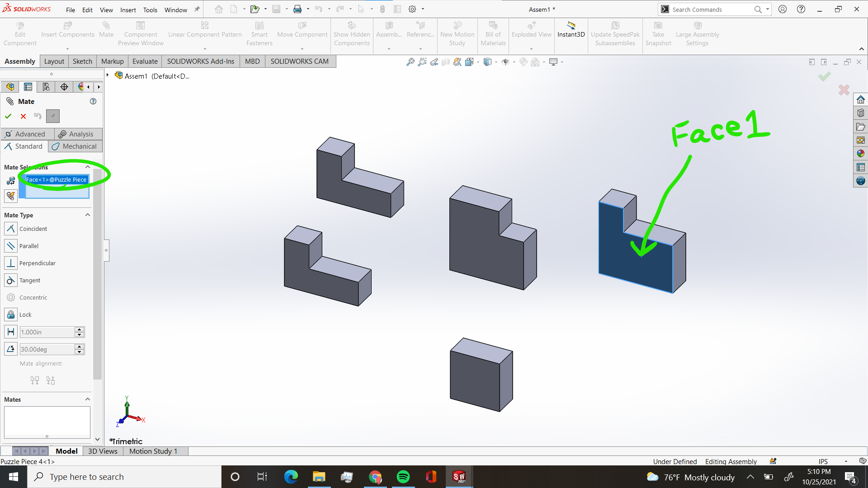Increase the 1.000in distance value
Screen dimensions: 868x488
(80, 329)
